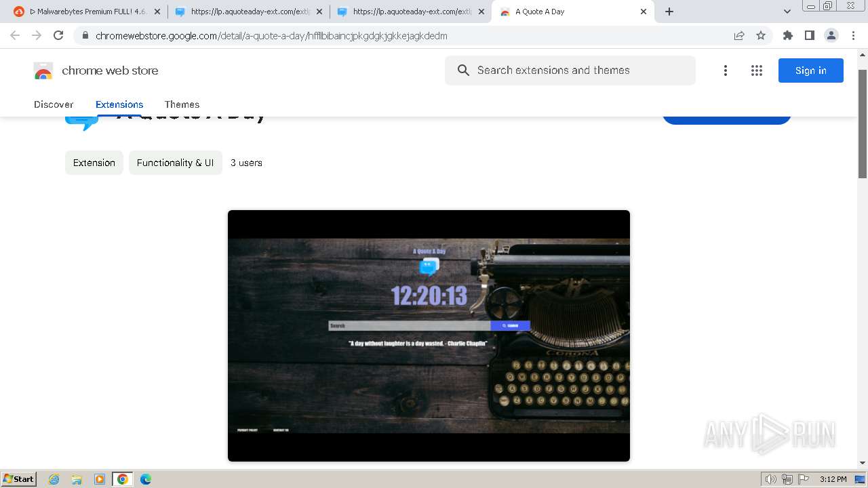Launch Internet Explorer from taskbar
The width and height of the screenshot is (868, 488).
click(54, 479)
